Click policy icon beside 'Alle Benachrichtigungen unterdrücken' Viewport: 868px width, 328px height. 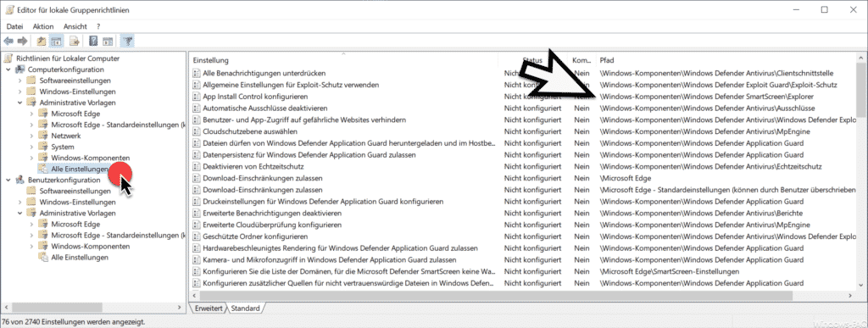tap(196, 73)
